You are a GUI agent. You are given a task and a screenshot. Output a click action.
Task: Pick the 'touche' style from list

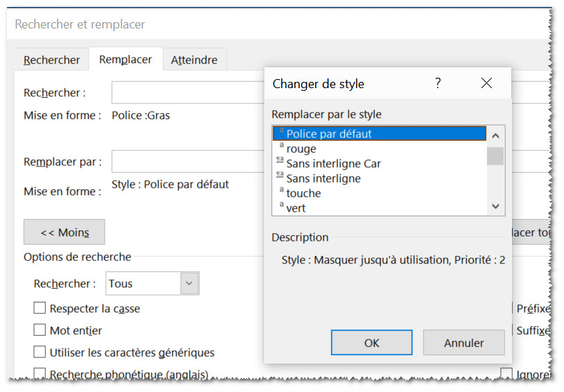(x=303, y=193)
